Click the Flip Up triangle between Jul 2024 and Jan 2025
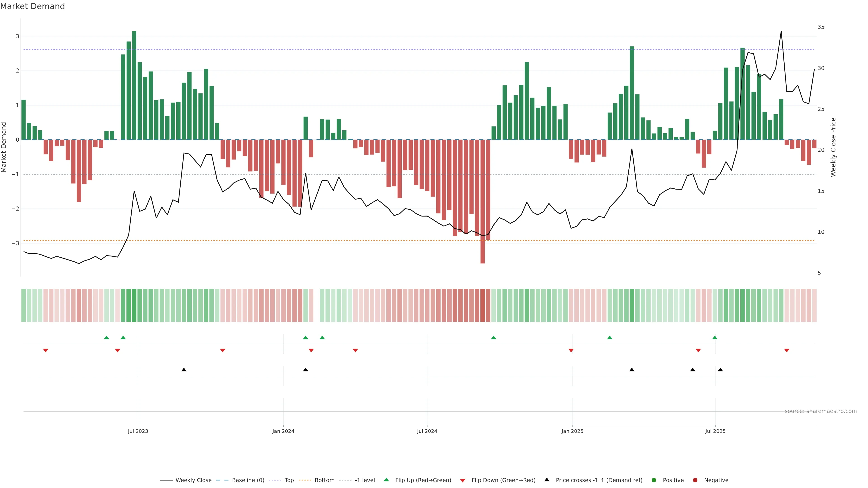The height and width of the screenshot is (488, 868). (493, 338)
